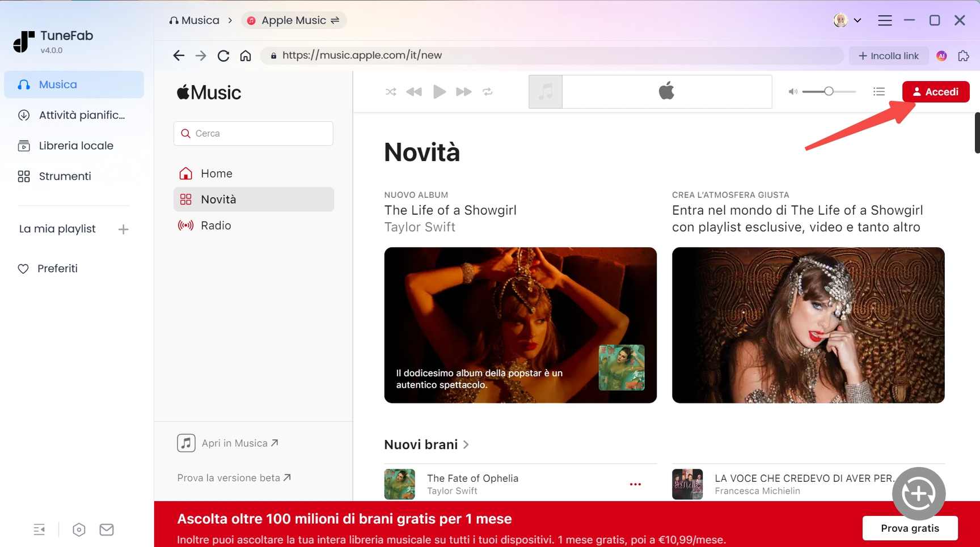Open the Strumenti section
Screen dimensions: 980x547
[x=64, y=176]
